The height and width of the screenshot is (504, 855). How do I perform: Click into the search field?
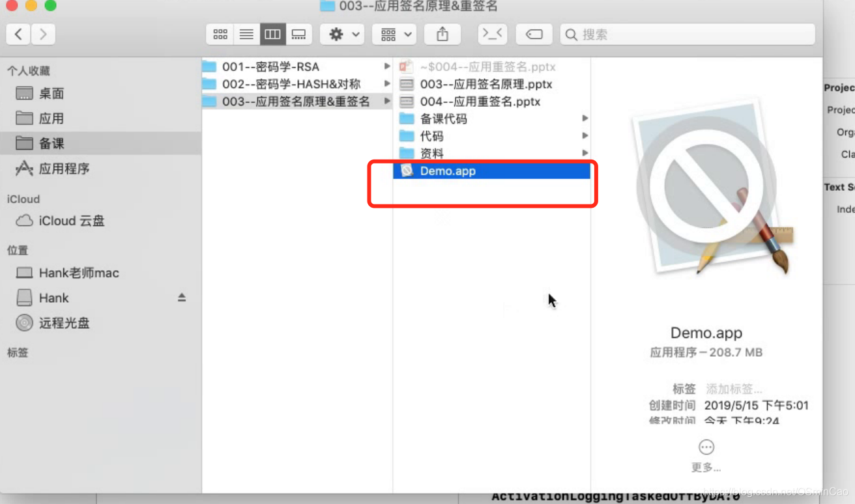coord(688,35)
